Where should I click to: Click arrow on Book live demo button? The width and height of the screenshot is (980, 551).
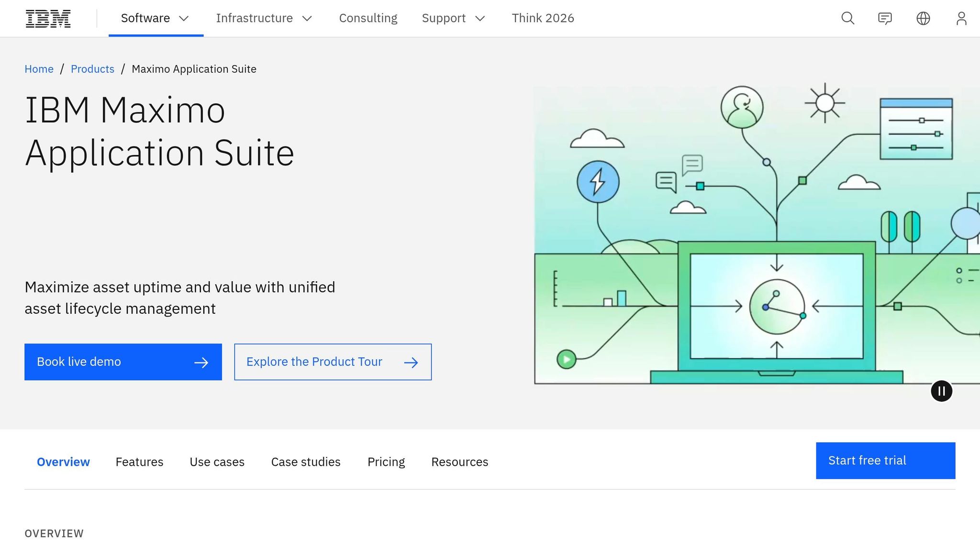201,363
